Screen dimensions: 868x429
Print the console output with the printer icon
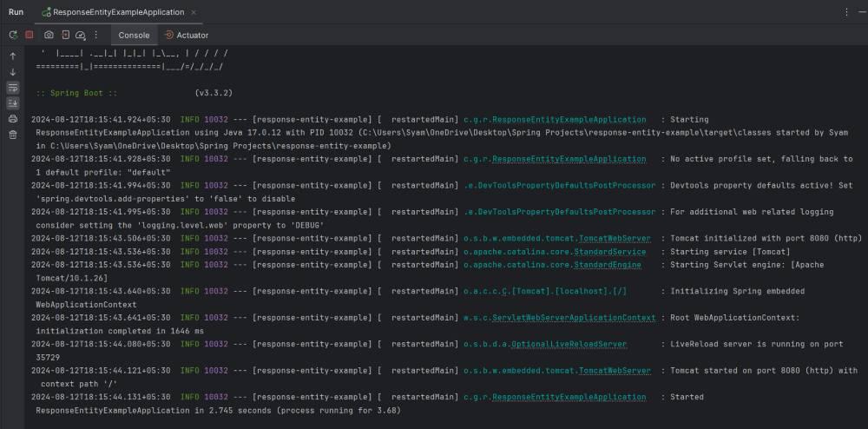13,118
